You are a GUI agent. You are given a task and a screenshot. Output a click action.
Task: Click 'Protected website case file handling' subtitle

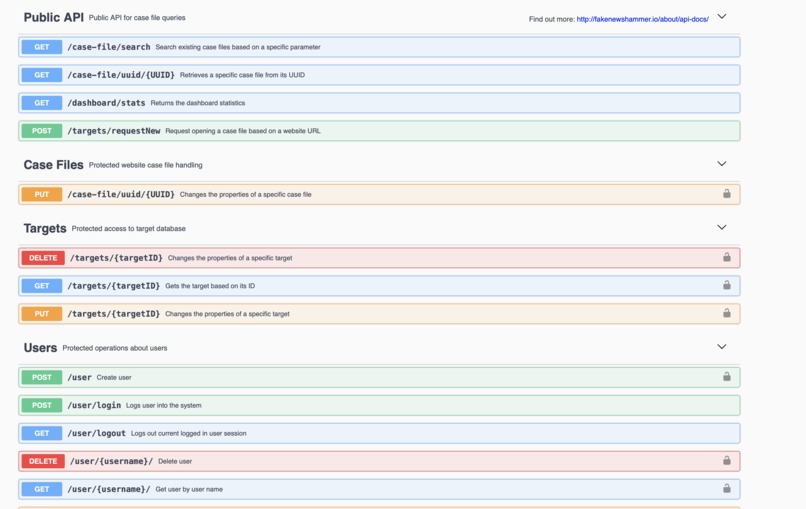point(145,165)
